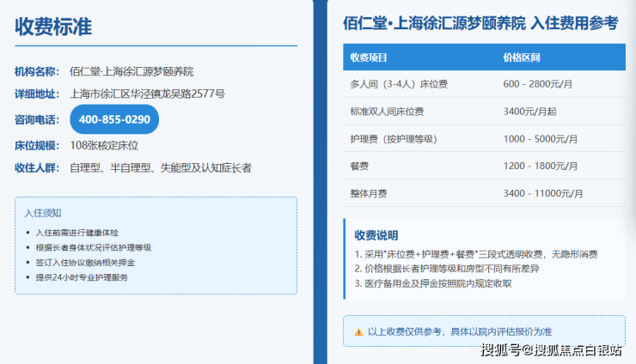Viewport: 636px width, 364px height.
Task: Select bullet 入住前需进行健康体检
Action: tap(77, 233)
